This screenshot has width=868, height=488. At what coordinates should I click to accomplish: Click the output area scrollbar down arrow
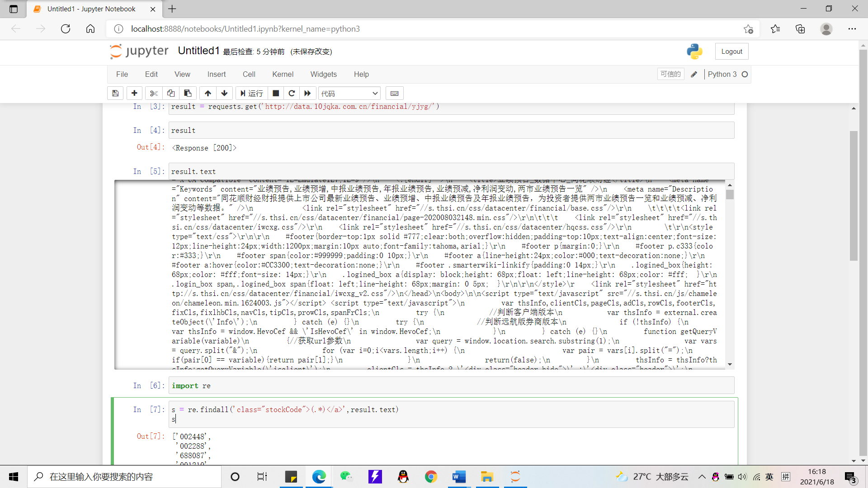(730, 364)
